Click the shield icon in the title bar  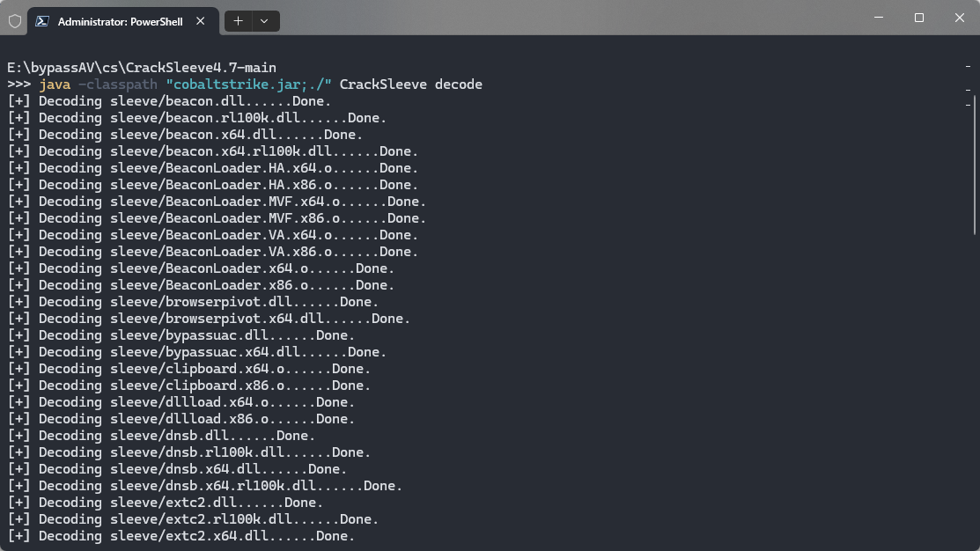point(15,21)
